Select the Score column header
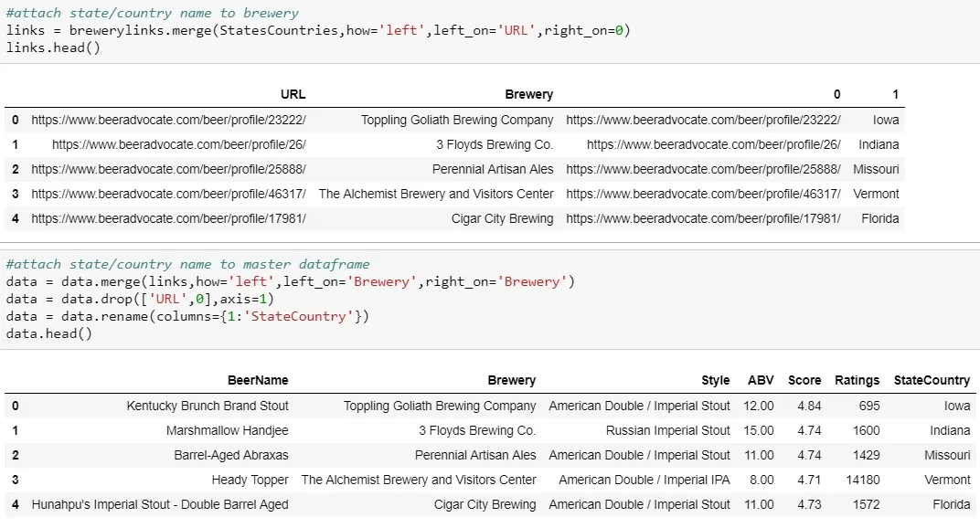 804,380
